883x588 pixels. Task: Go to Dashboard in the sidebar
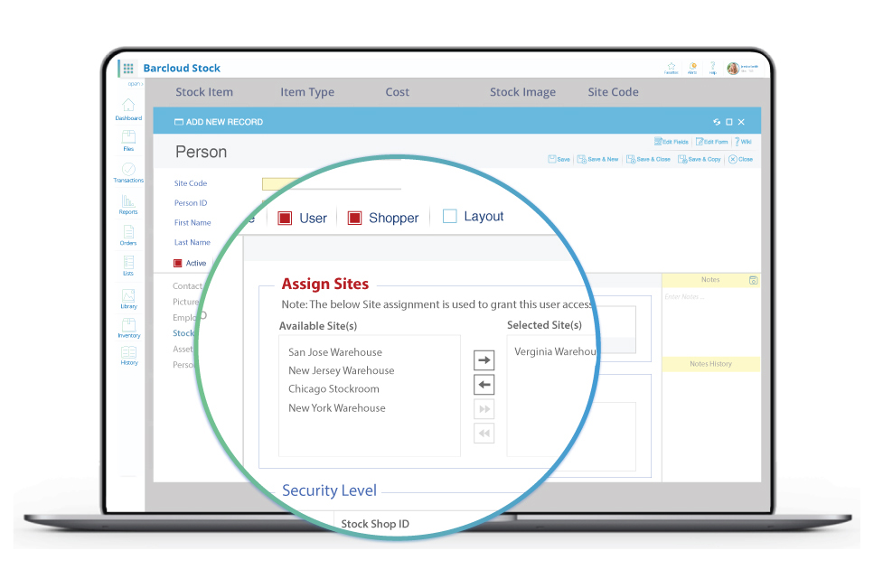tap(128, 109)
